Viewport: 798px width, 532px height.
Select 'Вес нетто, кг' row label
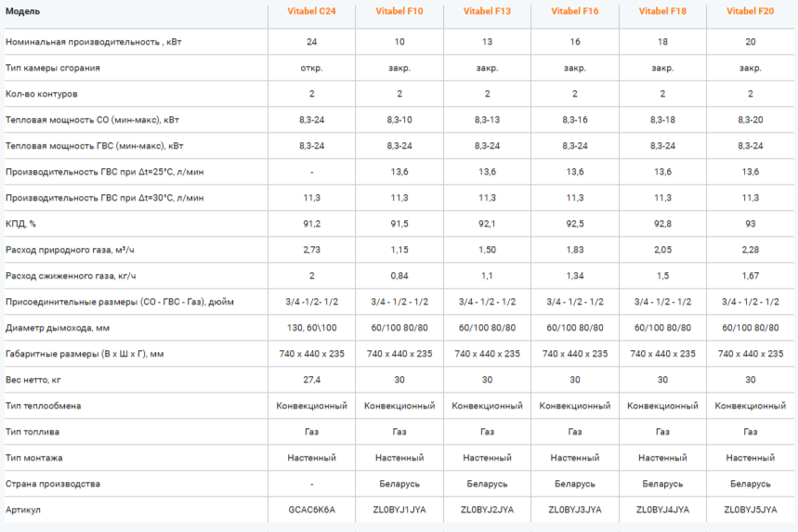[x=33, y=380]
